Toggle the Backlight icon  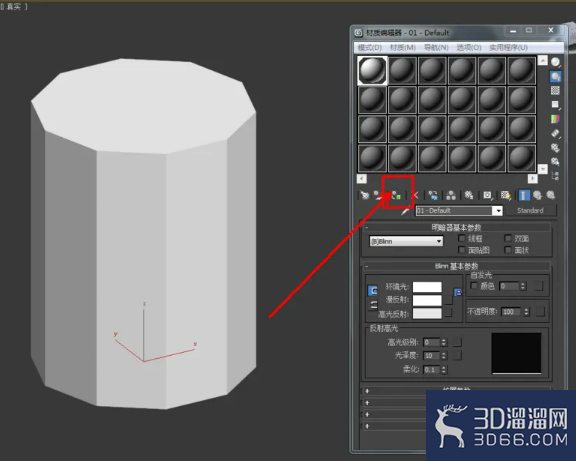coord(555,76)
